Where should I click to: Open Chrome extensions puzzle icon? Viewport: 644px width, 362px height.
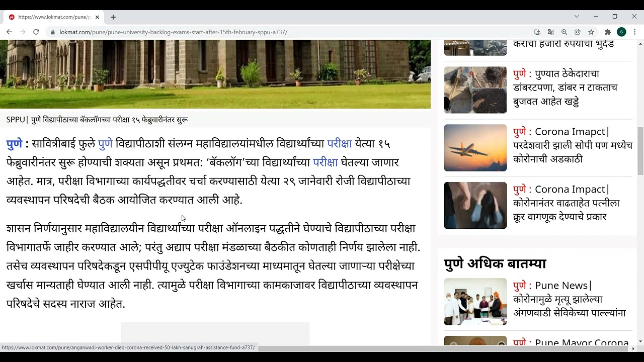(x=608, y=32)
